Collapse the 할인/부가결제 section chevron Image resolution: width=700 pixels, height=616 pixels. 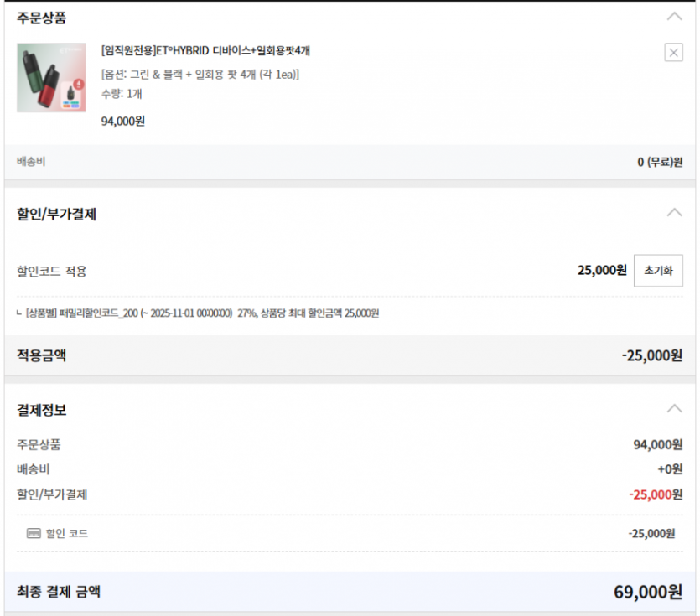pos(674,213)
